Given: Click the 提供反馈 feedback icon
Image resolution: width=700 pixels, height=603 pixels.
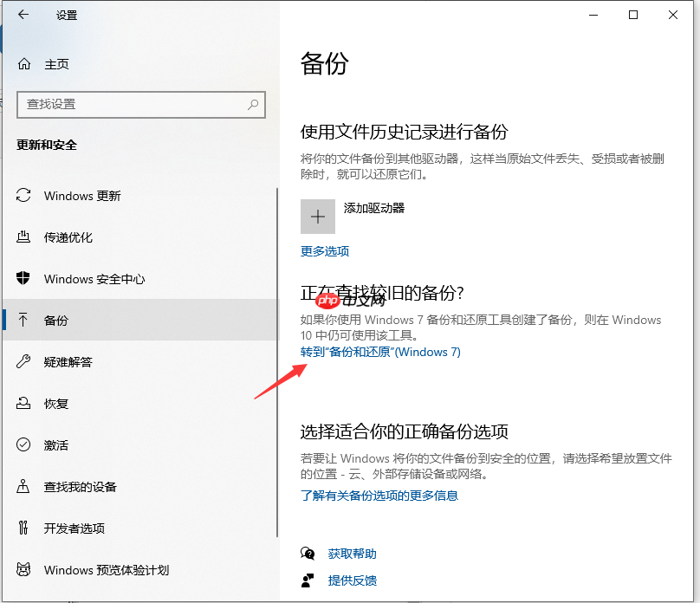Looking at the screenshot, I should click(x=308, y=581).
